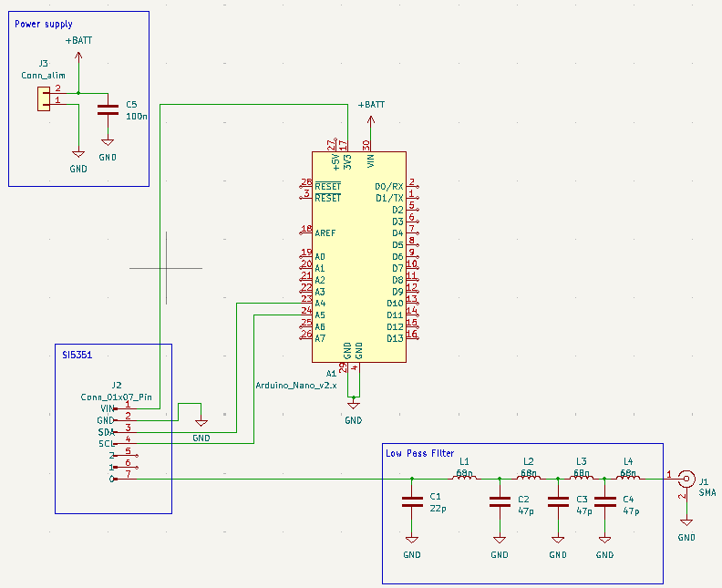
Task: Select the wire from J2 pin 7 to filter
Action: coord(276,479)
